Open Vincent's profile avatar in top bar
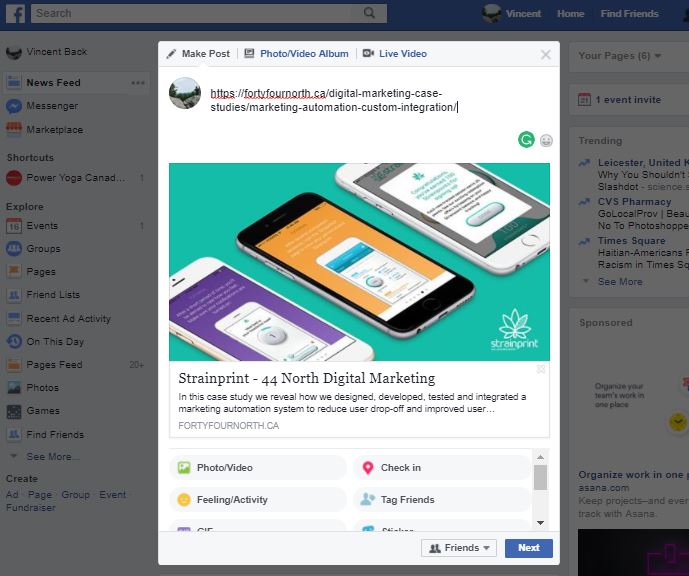Screen dimensions: 689x576 [x=491, y=14]
